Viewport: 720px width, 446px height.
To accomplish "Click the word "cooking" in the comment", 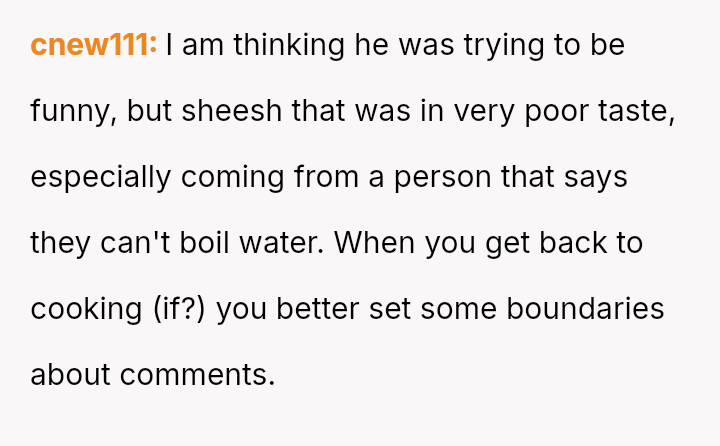I will pyautogui.click(x=86, y=311).
